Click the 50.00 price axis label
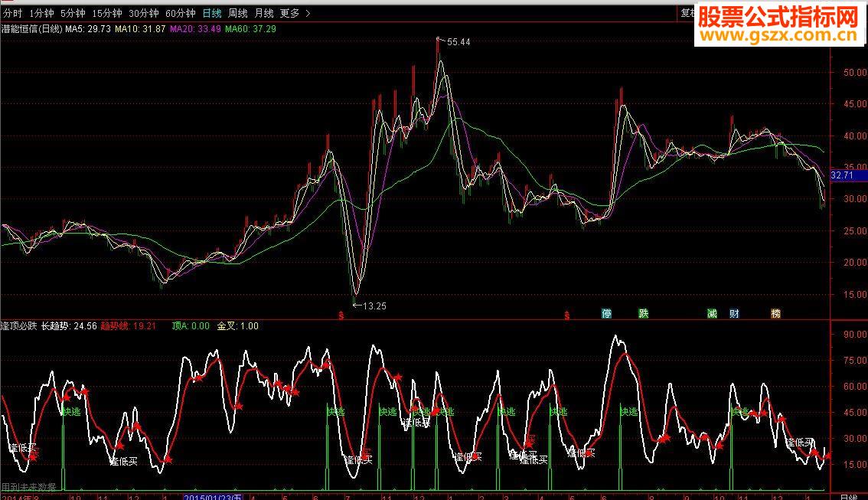The image size is (868, 500). (x=855, y=73)
